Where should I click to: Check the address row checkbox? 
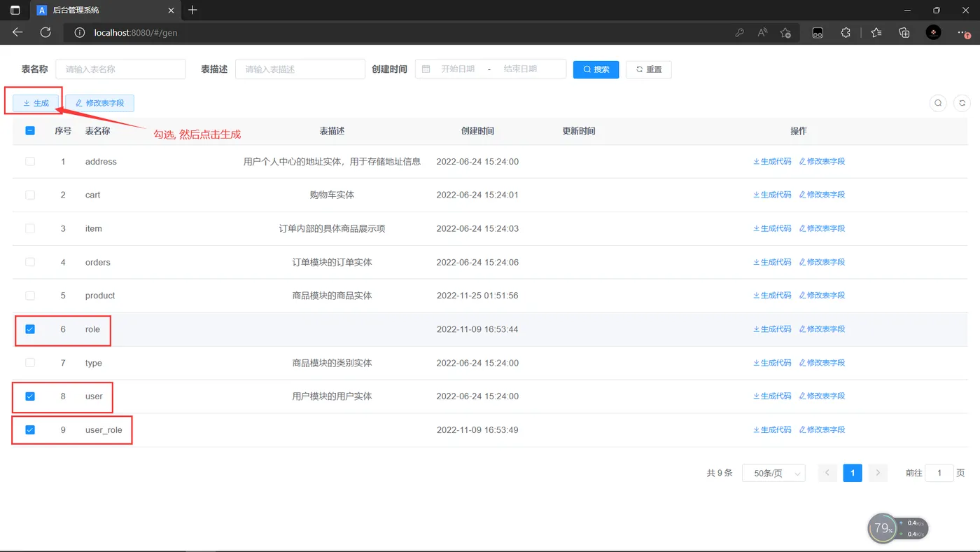tap(30, 161)
